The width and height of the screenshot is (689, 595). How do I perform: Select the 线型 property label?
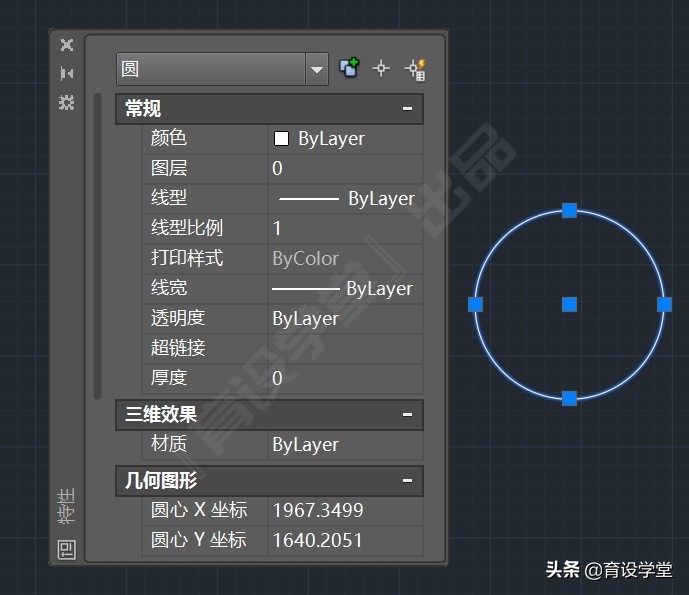click(x=169, y=198)
